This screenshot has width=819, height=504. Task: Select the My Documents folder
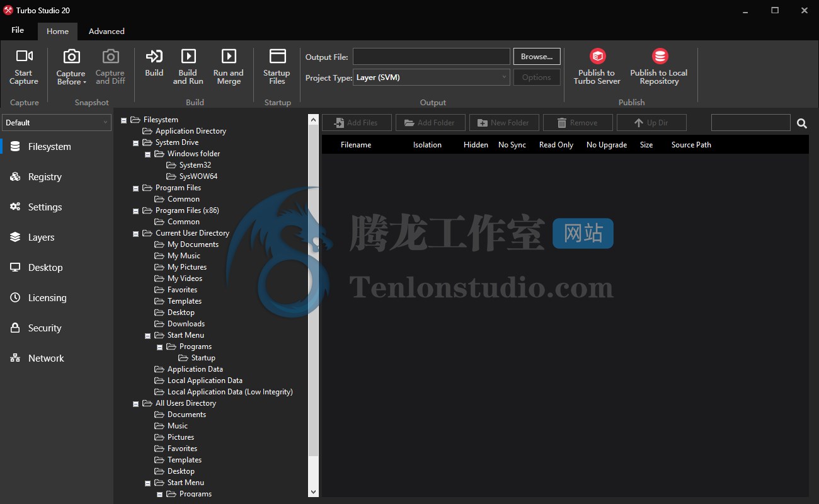(x=193, y=244)
